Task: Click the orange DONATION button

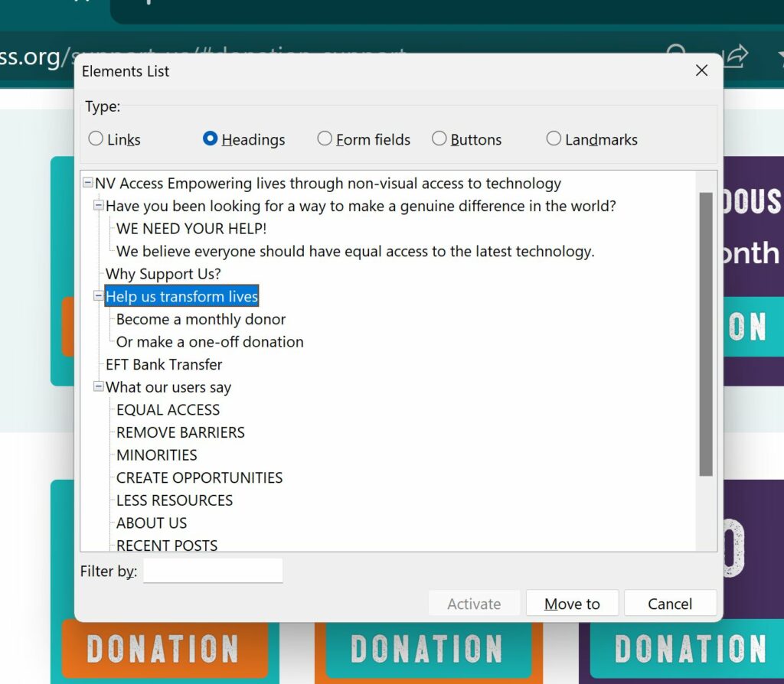Action: pyautogui.click(x=165, y=650)
